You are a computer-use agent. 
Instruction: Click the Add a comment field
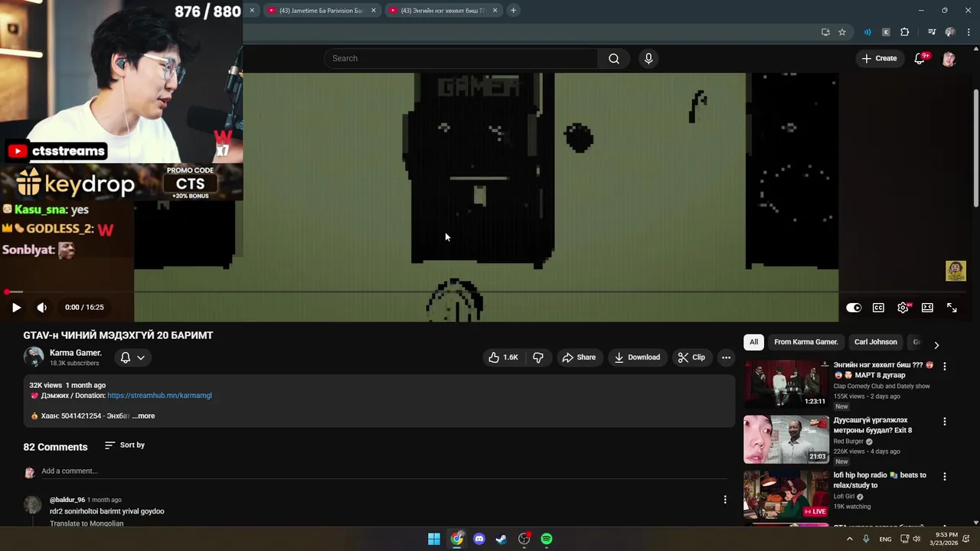383,471
